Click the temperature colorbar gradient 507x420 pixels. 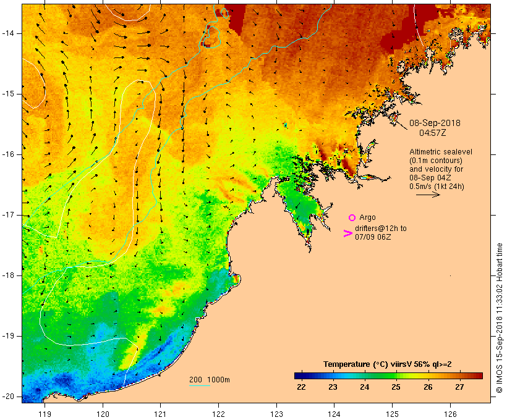[x=388, y=376]
